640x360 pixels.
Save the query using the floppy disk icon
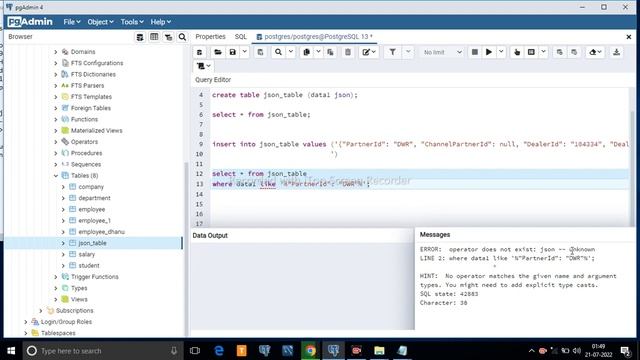233,52
